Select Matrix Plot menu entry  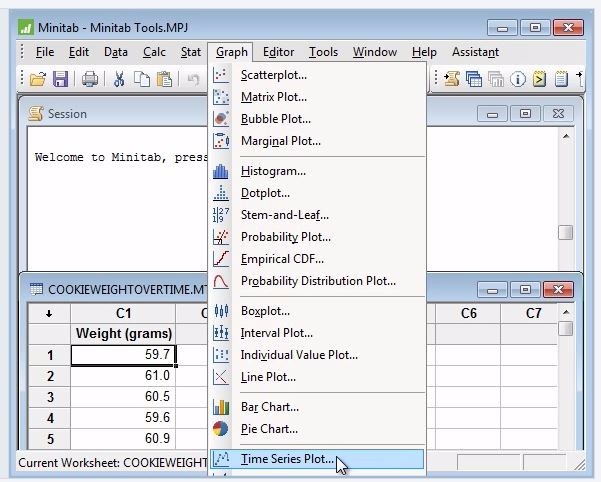pos(317,97)
